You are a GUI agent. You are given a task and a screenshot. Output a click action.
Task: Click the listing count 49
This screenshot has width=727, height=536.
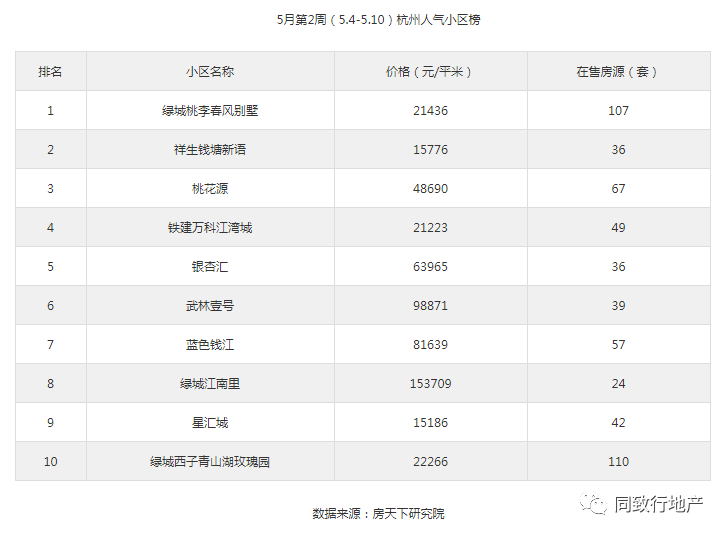pos(618,228)
